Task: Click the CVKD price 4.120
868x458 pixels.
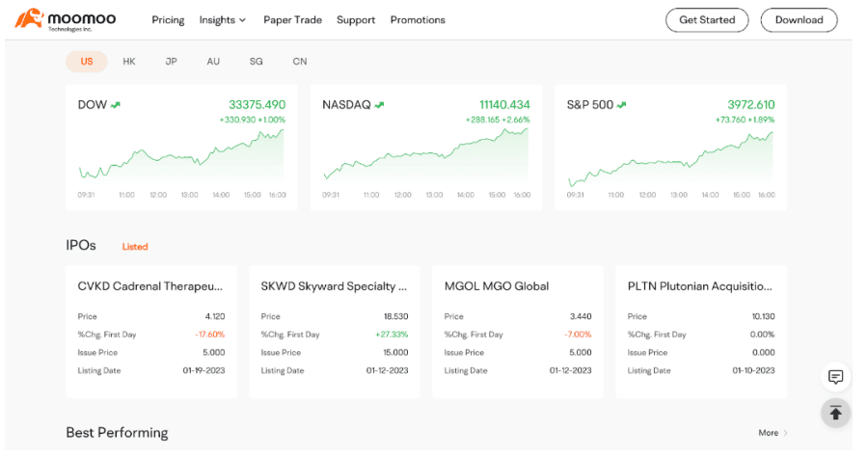Action: (215, 316)
